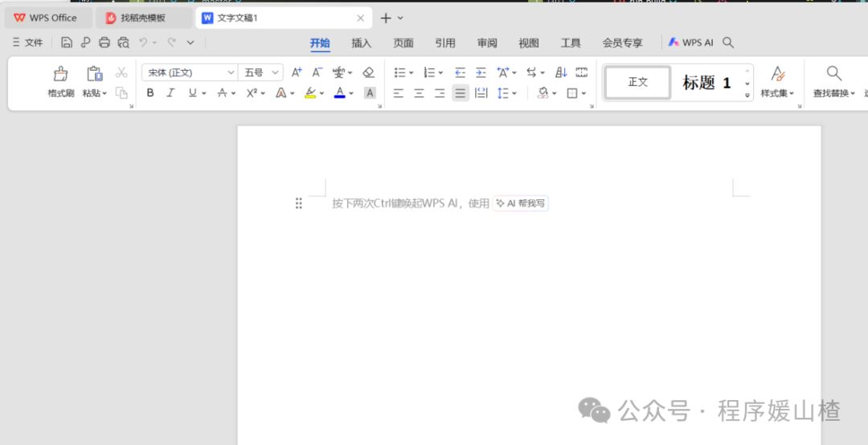The image size is (868, 445).
Task: Open the 会员专享 (Member) tab
Action: [x=622, y=43]
